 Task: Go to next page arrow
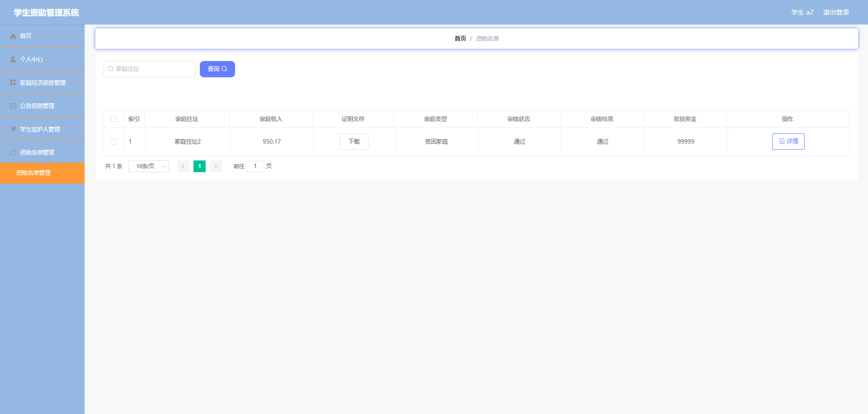pos(216,166)
